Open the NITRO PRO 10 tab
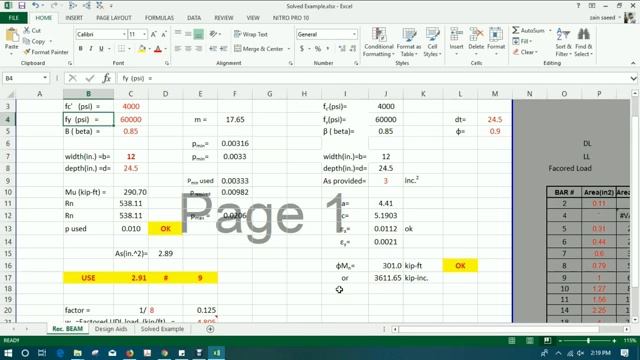This screenshot has height=360, width=640. point(291,18)
